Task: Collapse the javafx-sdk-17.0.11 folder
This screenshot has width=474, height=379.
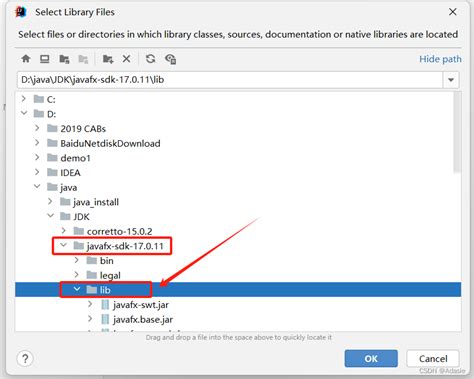Action: click(x=63, y=246)
